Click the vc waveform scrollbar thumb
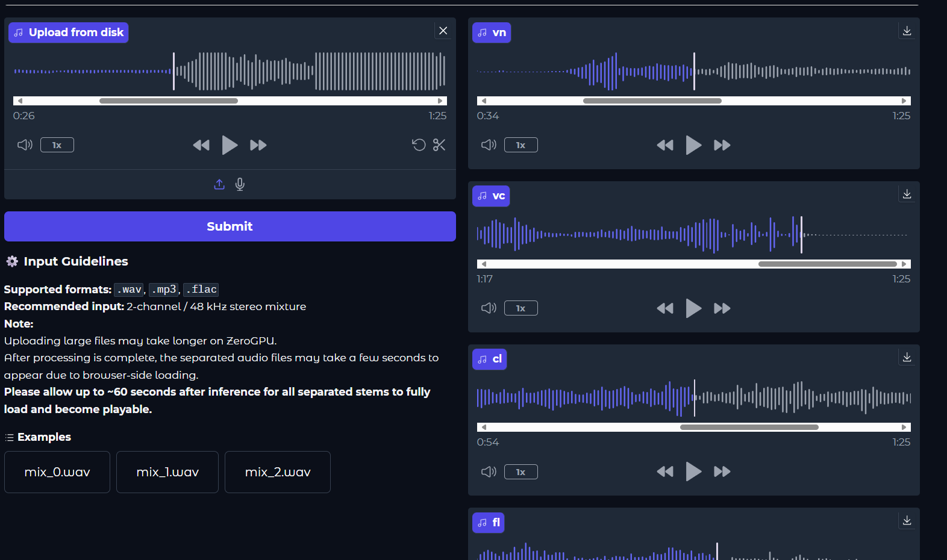947x560 pixels. (x=827, y=264)
